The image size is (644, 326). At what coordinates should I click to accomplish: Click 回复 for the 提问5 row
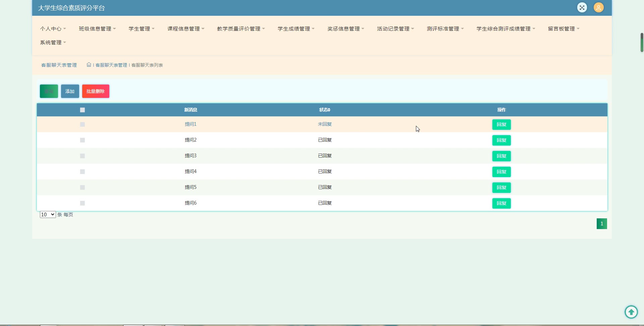pyautogui.click(x=501, y=187)
